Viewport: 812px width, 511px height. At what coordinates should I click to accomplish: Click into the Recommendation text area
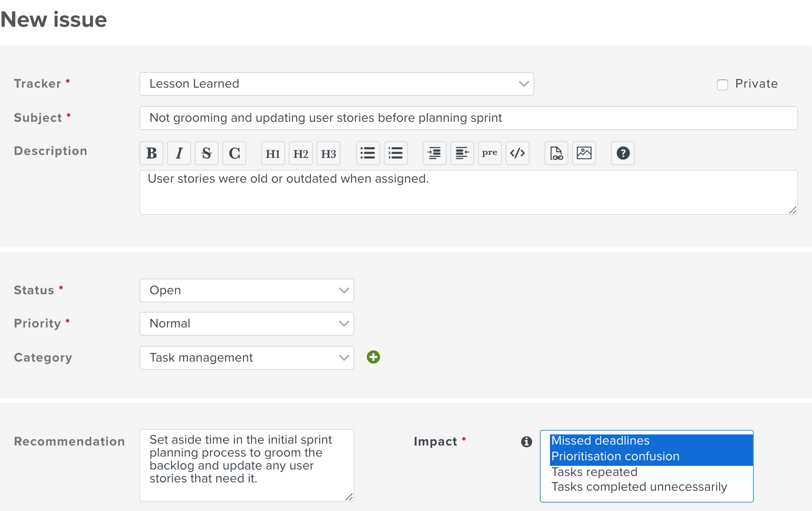click(247, 465)
